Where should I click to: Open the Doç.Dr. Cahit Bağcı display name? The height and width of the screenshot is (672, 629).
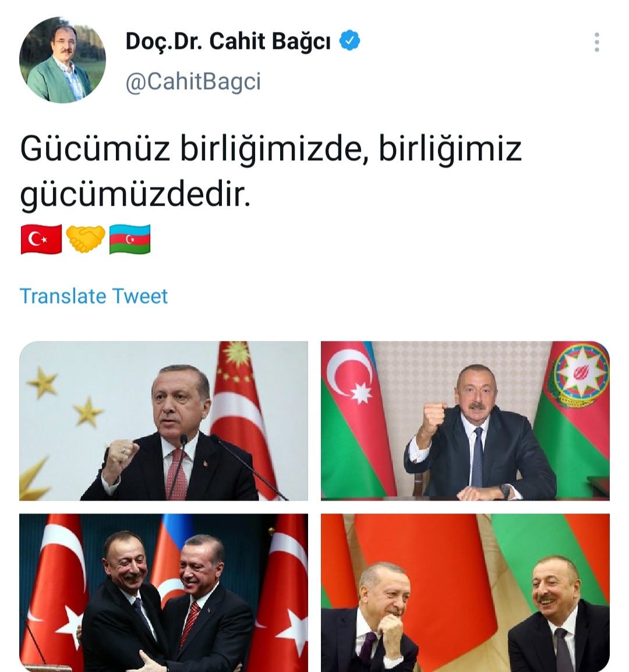coord(228,41)
